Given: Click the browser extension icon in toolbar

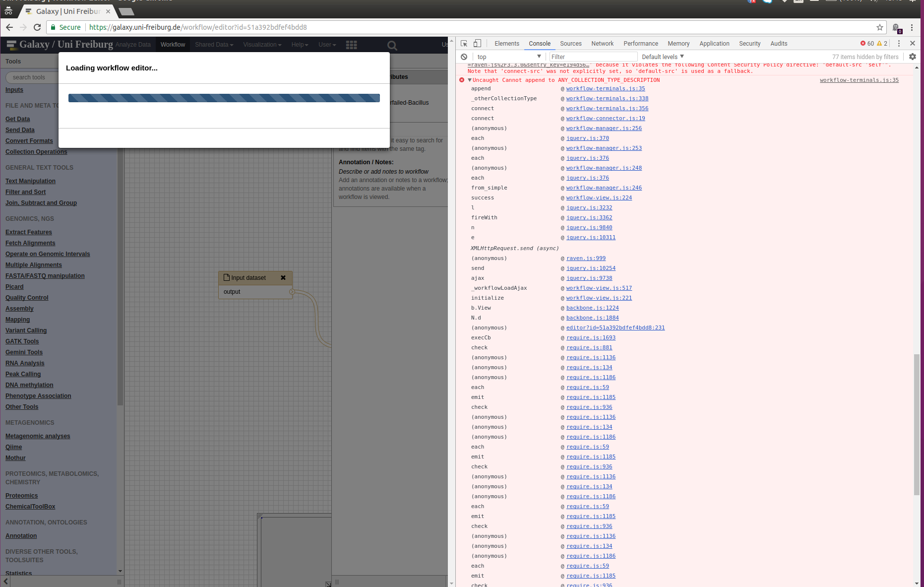Looking at the screenshot, I should point(897,28).
